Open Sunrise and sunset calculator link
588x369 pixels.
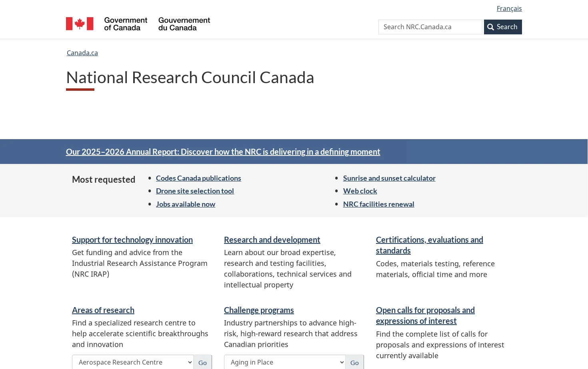[x=389, y=178]
